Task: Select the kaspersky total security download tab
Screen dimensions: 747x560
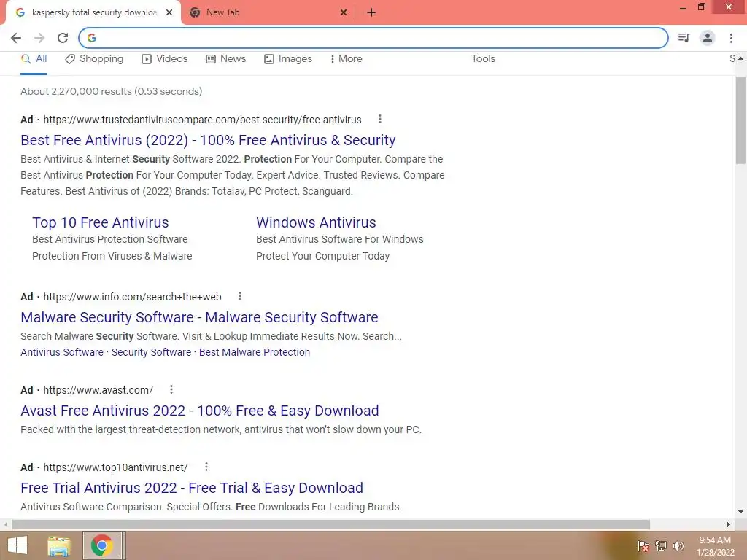Action: [93, 13]
